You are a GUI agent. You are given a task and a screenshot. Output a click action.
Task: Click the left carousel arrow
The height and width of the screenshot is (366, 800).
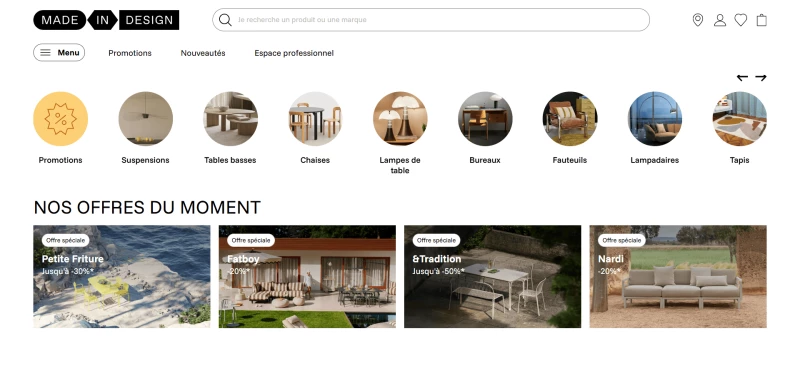[742, 78]
